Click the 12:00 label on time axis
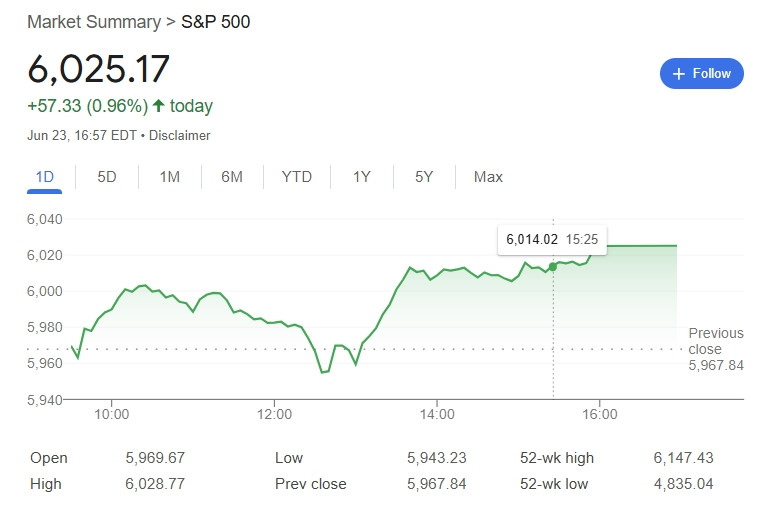 [274, 414]
